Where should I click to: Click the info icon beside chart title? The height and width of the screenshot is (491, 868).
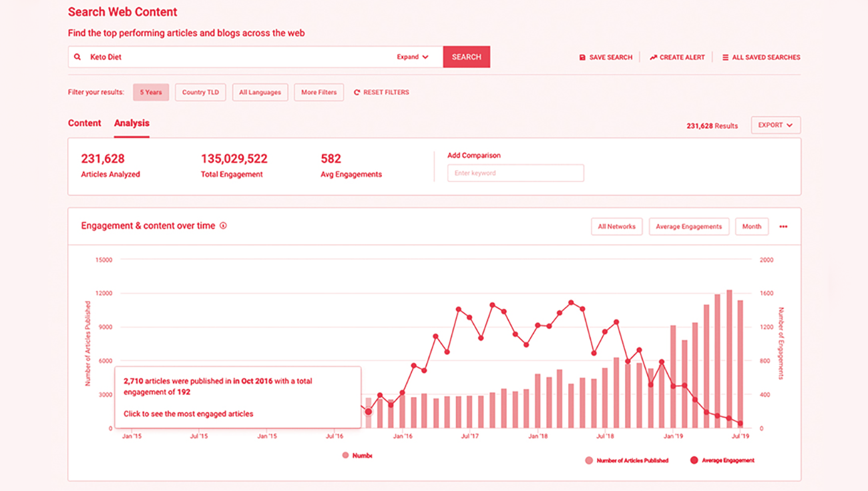223,225
